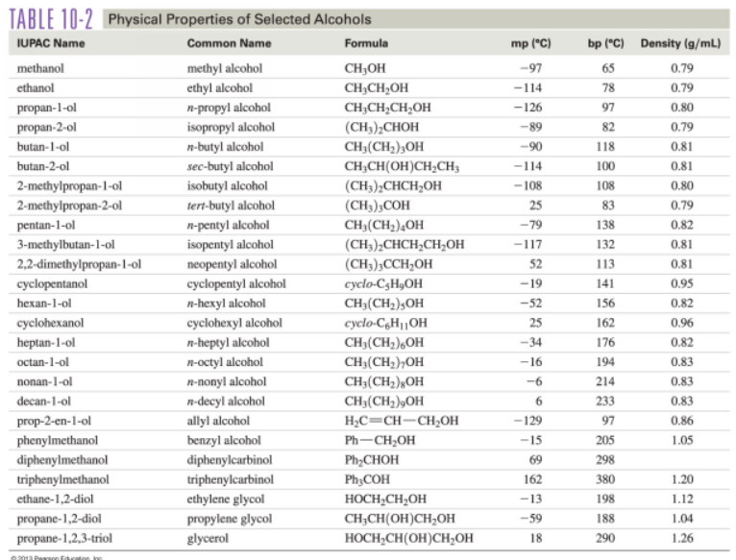Viewport: 736px width, 560px height.
Task: Click the ethanol IUPAC name cell
Action: (x=37, y=86)
